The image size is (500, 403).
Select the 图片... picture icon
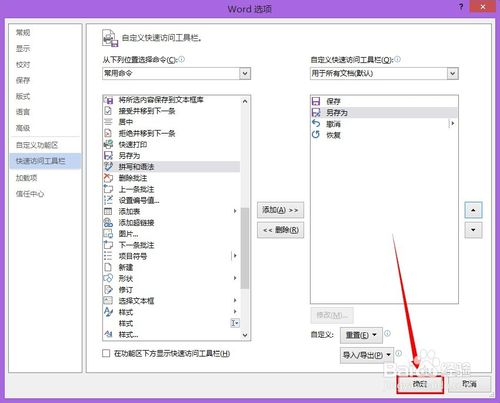click(x=108, y=234)
